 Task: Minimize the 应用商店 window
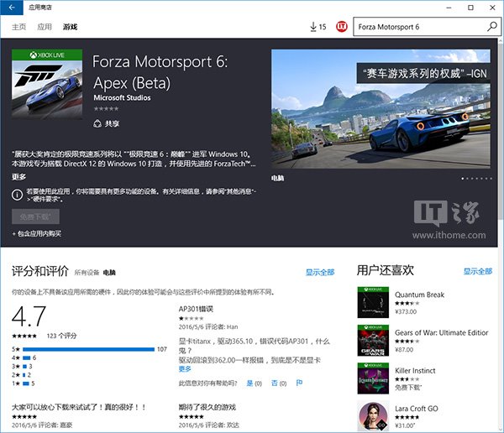pos(449,8)
